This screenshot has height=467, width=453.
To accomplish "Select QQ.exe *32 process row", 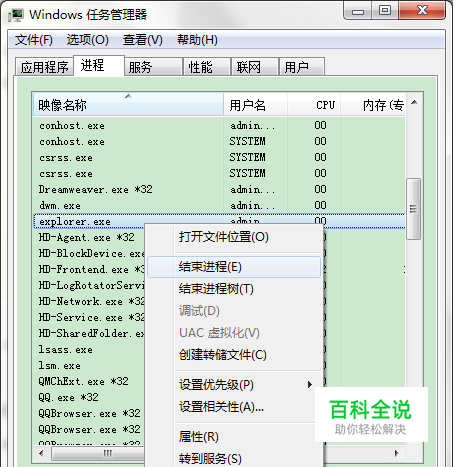I will coord(89,398).
